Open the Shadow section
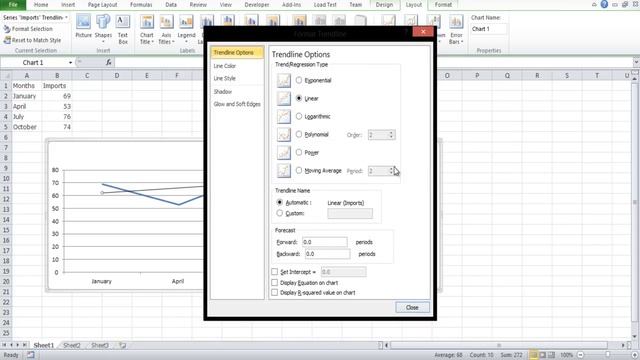Image resolution: width=640 pixels, height=360 pixels. click(x=222, y=91)
